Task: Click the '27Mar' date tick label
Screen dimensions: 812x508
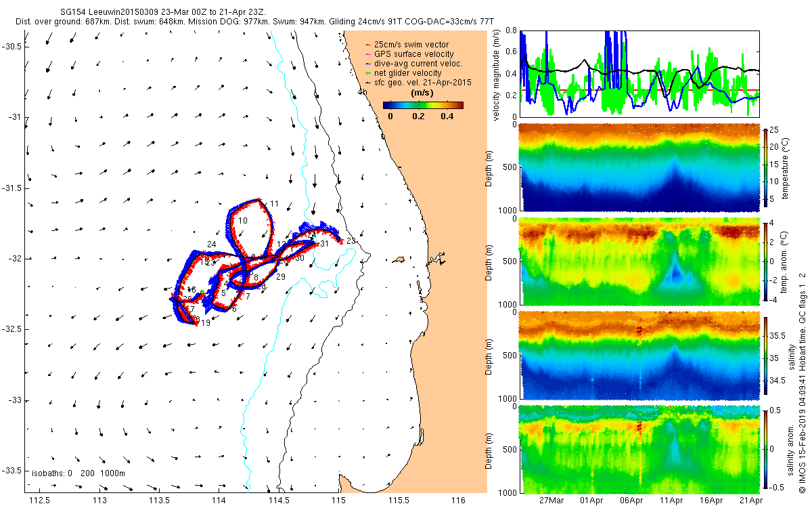Action: [551, 501]
